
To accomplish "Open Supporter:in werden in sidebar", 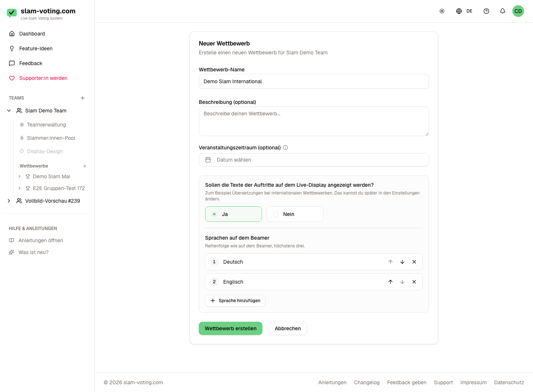I will coord(47,78).
